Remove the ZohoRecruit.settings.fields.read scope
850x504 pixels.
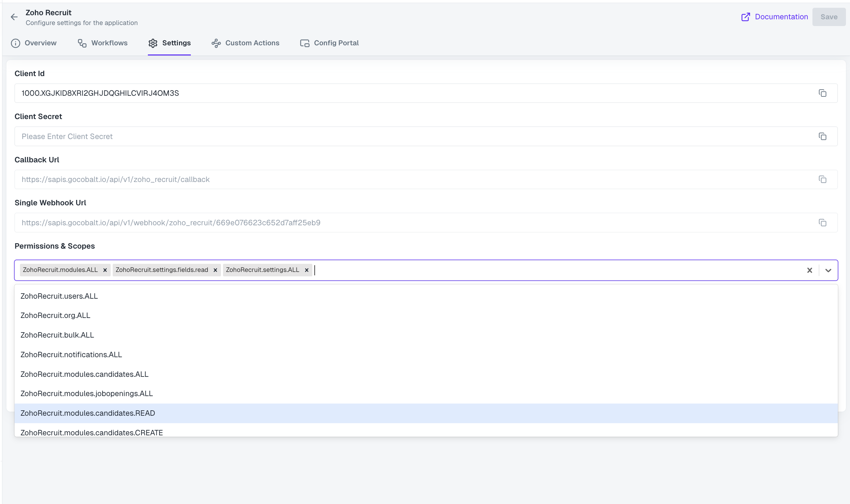(x=215, y=270)
